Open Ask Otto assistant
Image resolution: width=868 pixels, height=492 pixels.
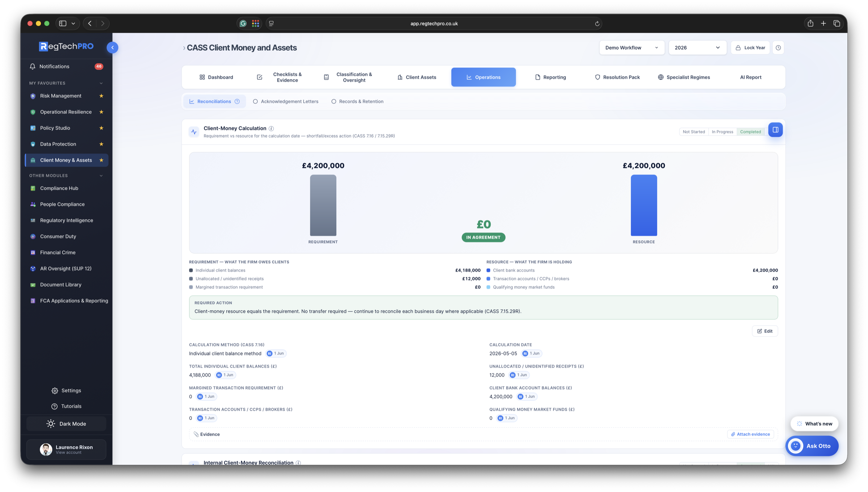(812, 446)
